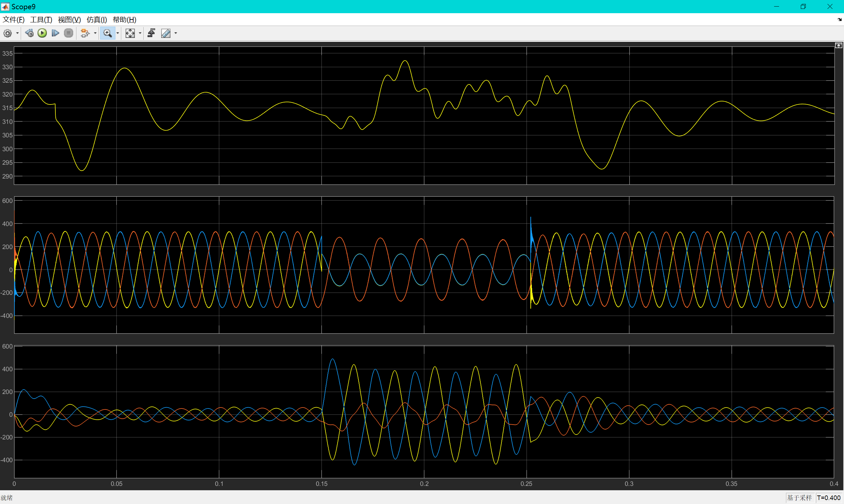Expand the configuration gear dropdown arrow
844x504 pixels.
17,33
